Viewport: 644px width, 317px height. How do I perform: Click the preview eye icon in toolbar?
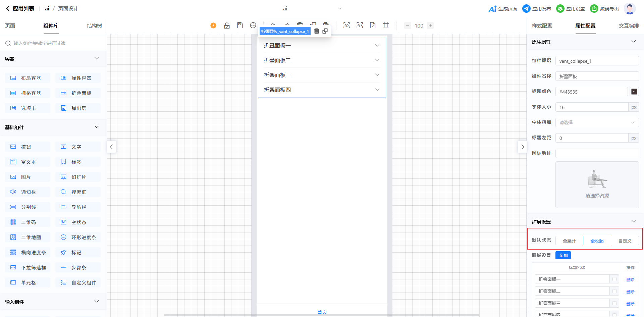point(346,25)
